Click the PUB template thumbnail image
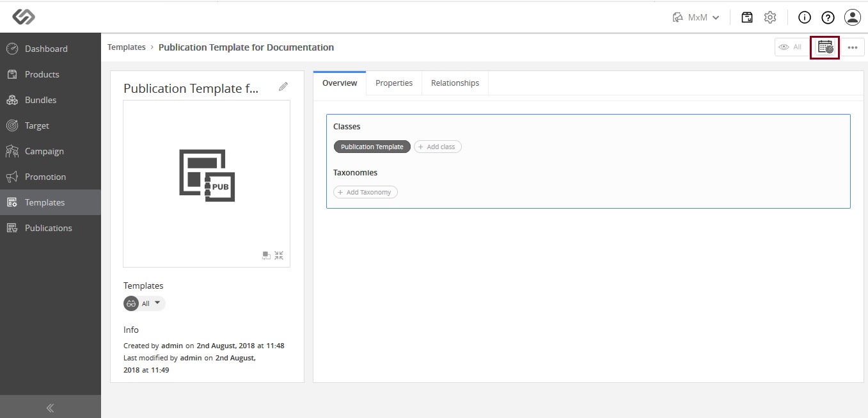This screenshot has width=868, height=418. (207, 176)
